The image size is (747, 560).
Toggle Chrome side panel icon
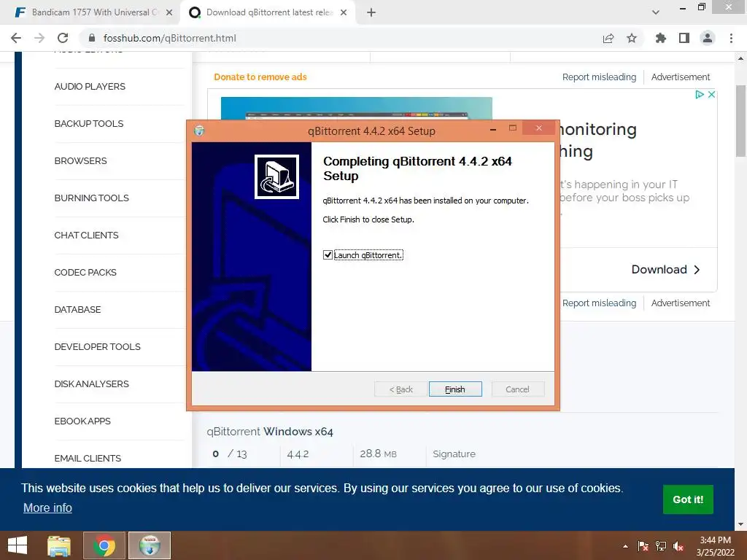point(684,38)
